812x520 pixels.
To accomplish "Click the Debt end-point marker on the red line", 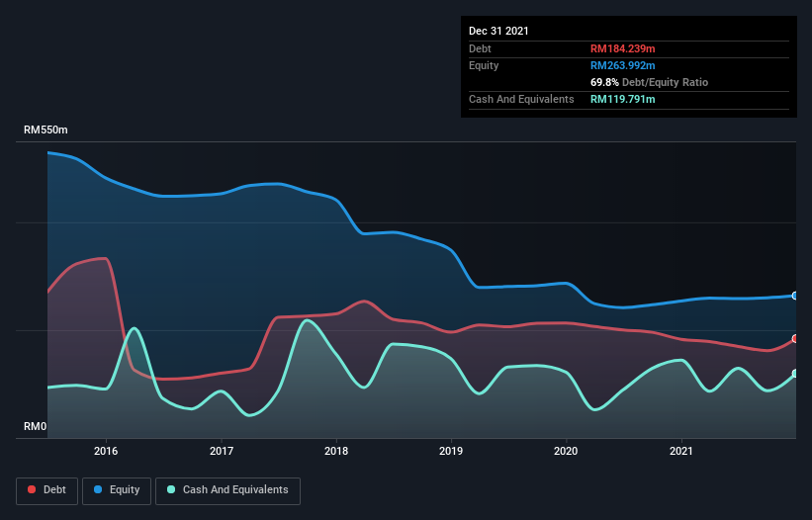I will (x=795, y=339).
